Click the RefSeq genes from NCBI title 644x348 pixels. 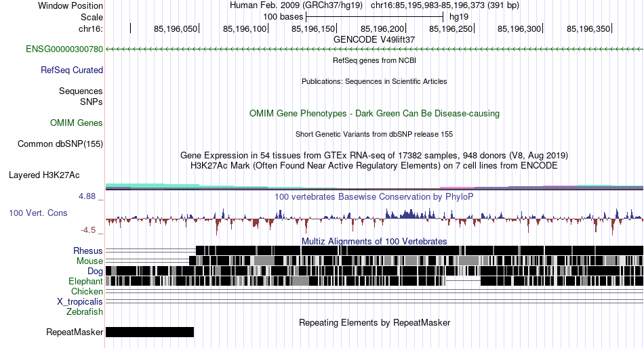point(374,60)
